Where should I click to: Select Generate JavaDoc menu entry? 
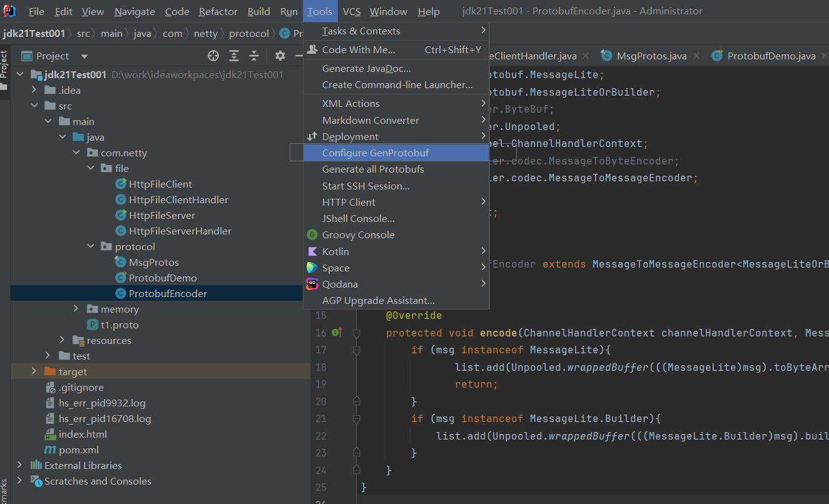coord(396,68)
